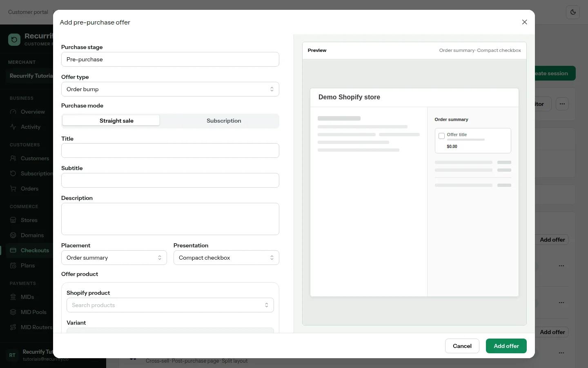The width and height of the screenshot is (588, 368).
Task: Click the $0.00 price in preview
Action: click(452, 146)
